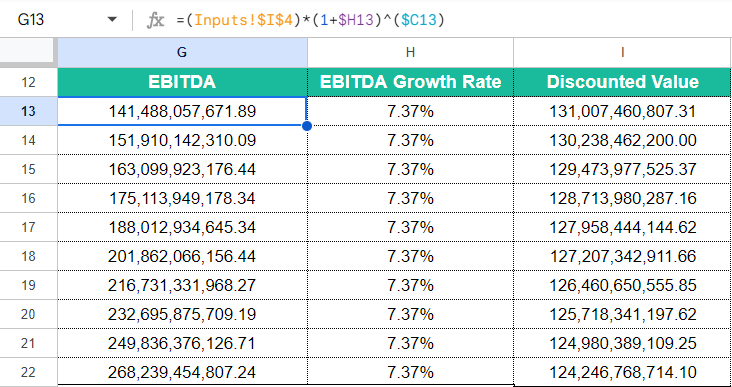
Task: Click the Discounted Value header cell
Action: coord(622,82)
